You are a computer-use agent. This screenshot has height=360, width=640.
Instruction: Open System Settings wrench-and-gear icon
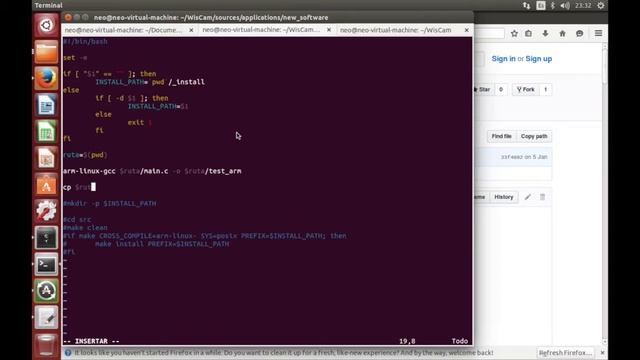tap(46, 211)
